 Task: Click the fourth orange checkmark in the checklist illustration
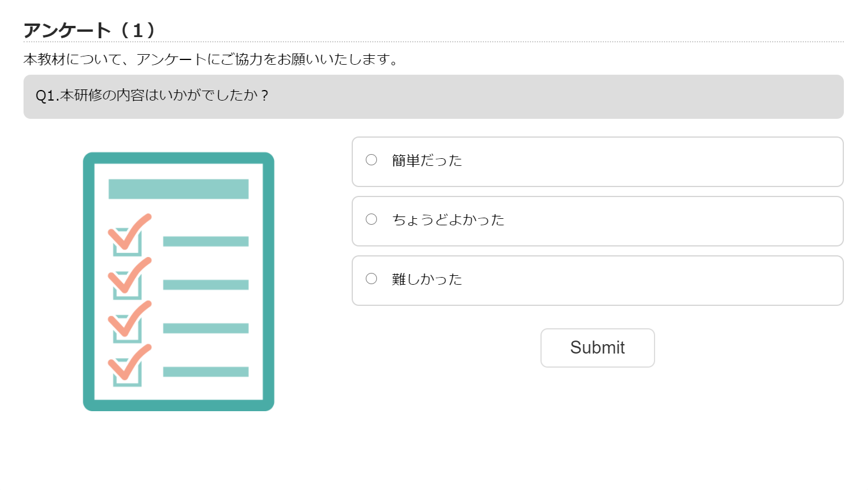click(x=129, y=363)
